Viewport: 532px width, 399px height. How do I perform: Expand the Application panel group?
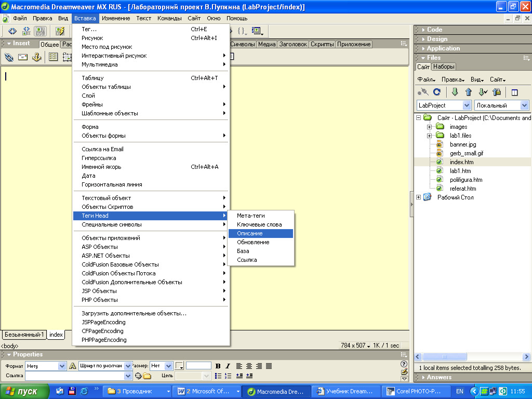423,48
